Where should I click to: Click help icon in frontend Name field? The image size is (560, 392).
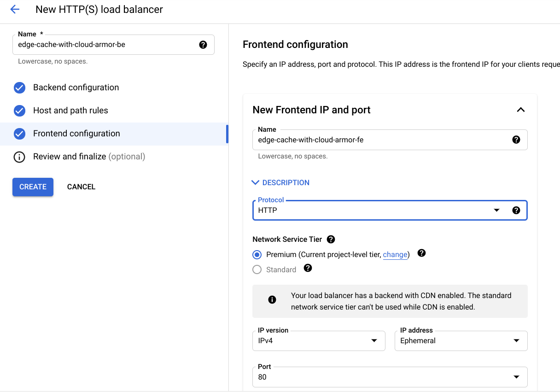pyautogui.click(x=516, y=140)
